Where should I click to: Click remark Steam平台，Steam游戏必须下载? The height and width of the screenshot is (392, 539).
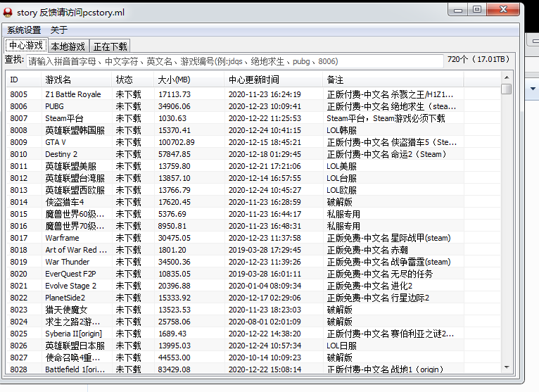point(386,118)
